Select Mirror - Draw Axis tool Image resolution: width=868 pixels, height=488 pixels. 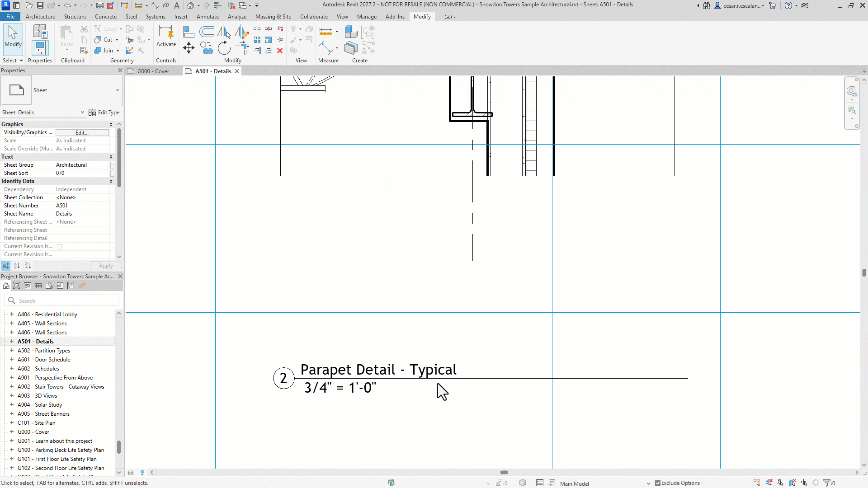[x=242, y=32]
